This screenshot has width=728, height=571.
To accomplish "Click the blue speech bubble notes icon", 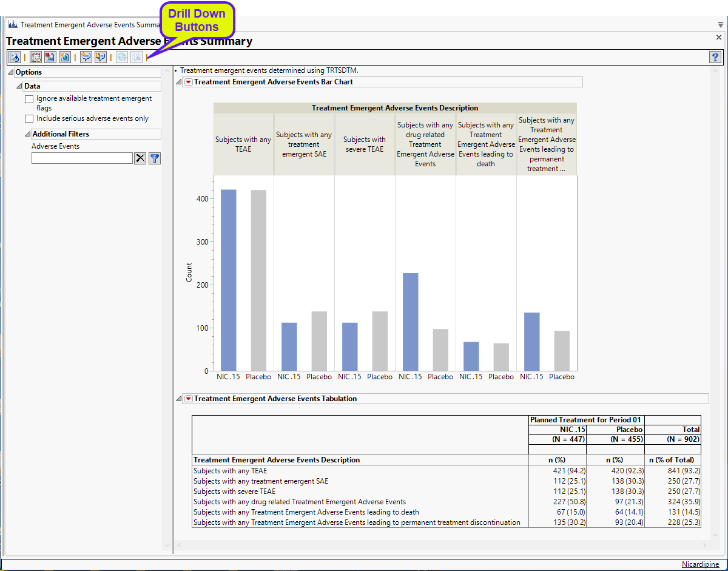I will (86, 57).
